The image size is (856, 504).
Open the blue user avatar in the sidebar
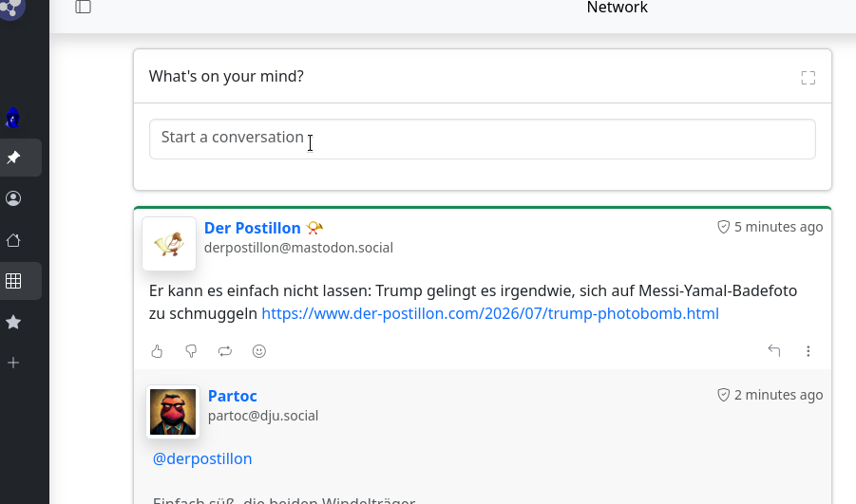tap(13, 118)
